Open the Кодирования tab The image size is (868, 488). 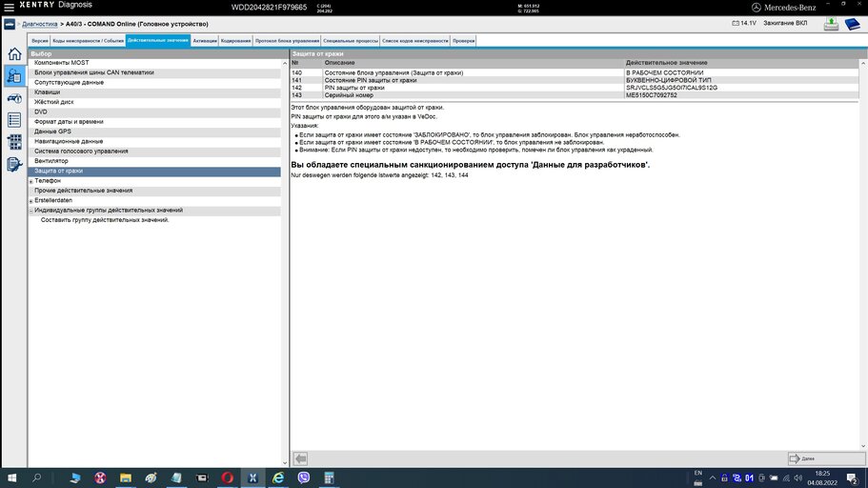click(x=236, y=40)
